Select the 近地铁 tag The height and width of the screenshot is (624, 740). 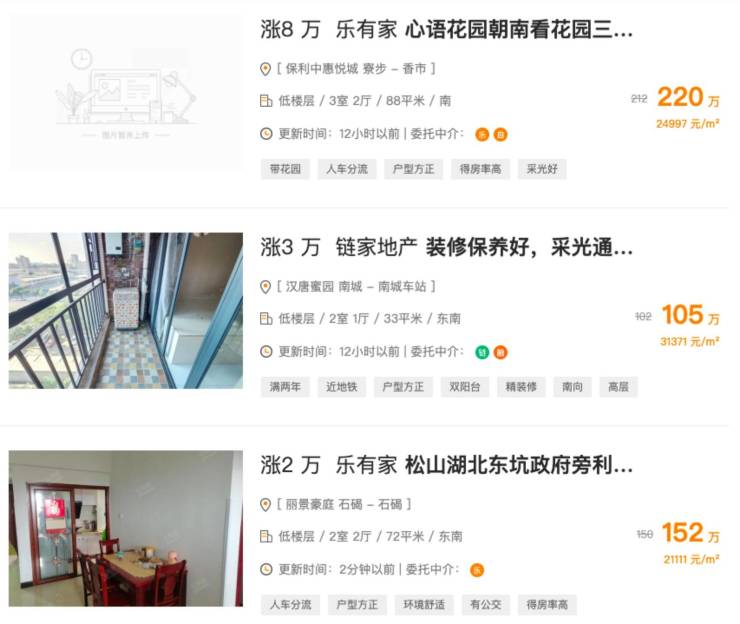click(342, 387)
